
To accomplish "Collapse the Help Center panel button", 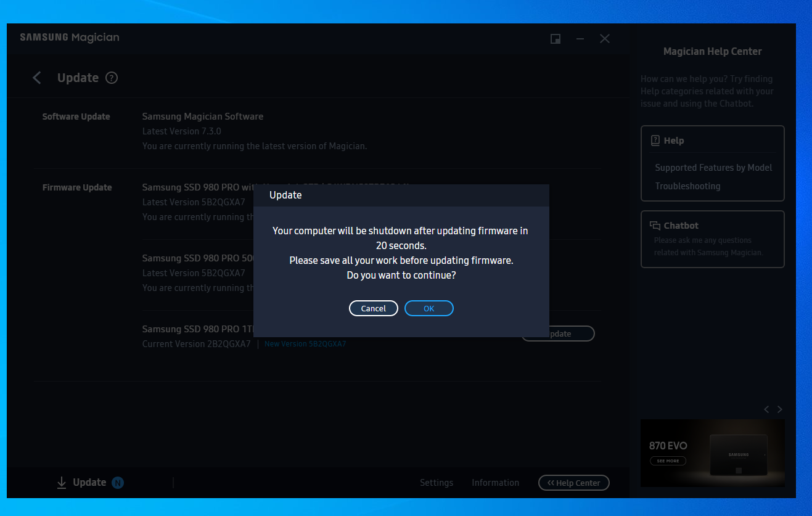I will pos(574,483).
